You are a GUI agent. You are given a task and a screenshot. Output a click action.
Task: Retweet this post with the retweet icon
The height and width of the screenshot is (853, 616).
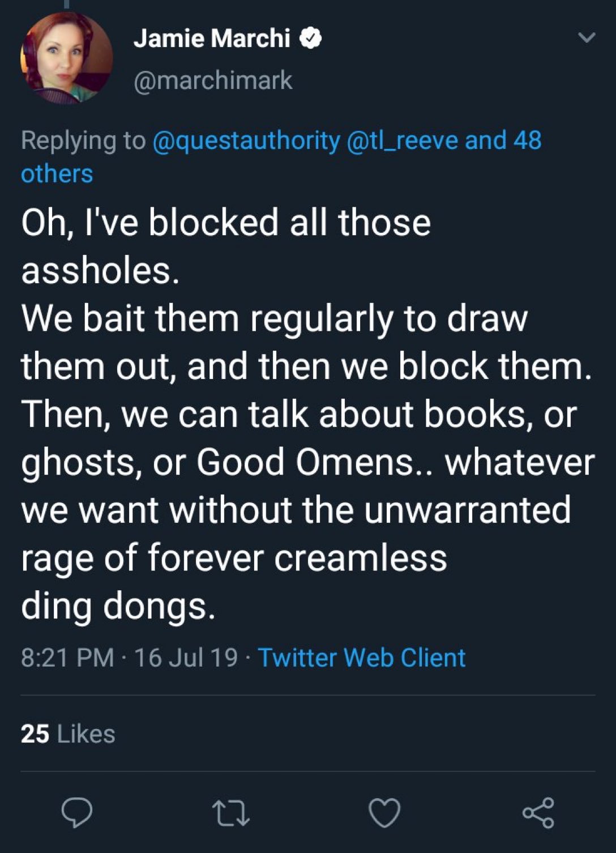(230, 813)
